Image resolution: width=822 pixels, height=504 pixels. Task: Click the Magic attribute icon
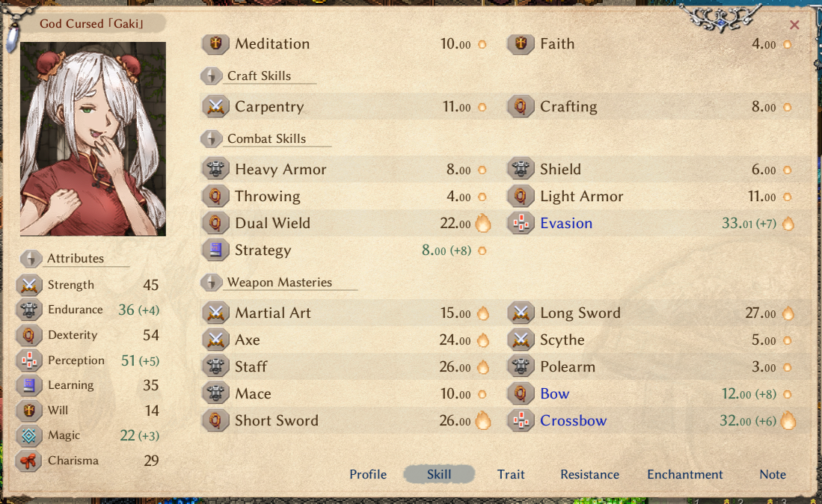pyautogui.click(x=29, y=436)
